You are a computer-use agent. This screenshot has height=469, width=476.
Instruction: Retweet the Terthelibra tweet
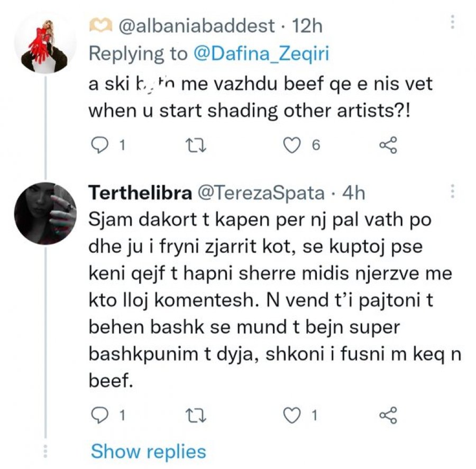coord(196,415)
